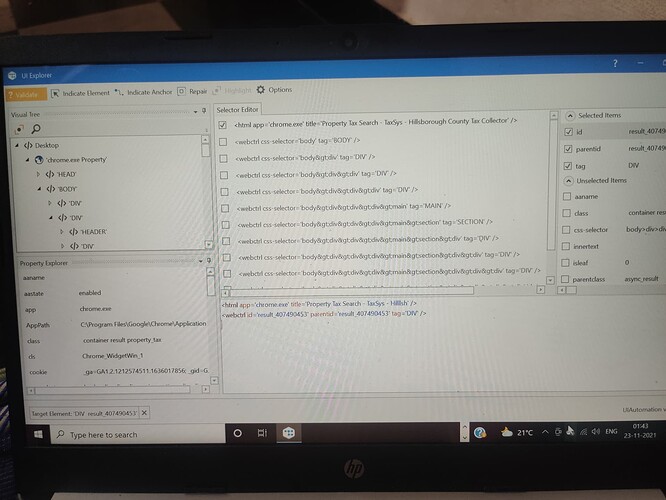
Task: Click the aastate 'enabled' value
Action: [x=90, y=293]
